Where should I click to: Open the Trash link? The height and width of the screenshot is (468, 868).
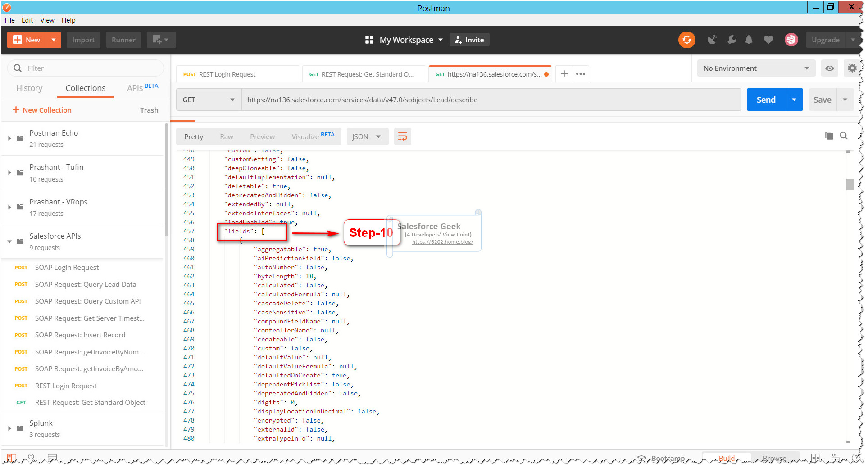pyautogui.click(x=149, y=110)
